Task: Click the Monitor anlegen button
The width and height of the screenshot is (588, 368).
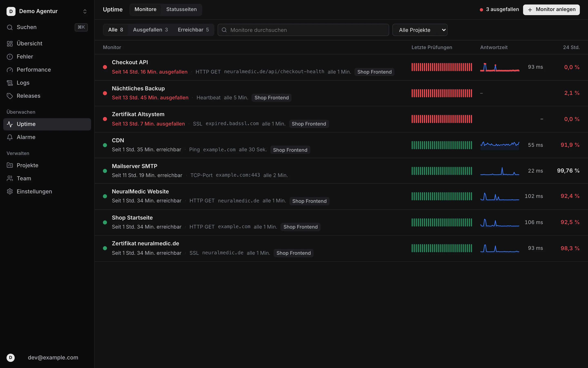Action: pos(551,9)
